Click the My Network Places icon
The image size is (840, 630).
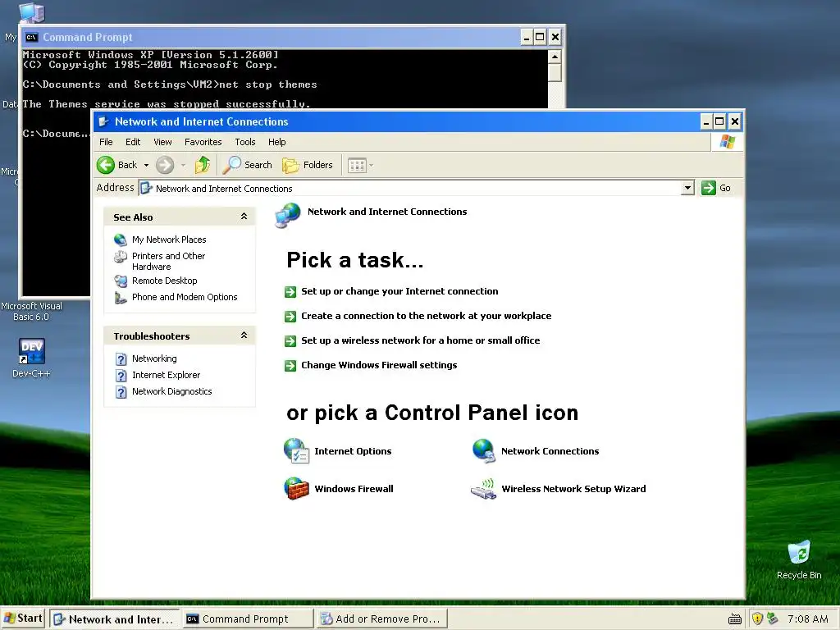point(121,240)
